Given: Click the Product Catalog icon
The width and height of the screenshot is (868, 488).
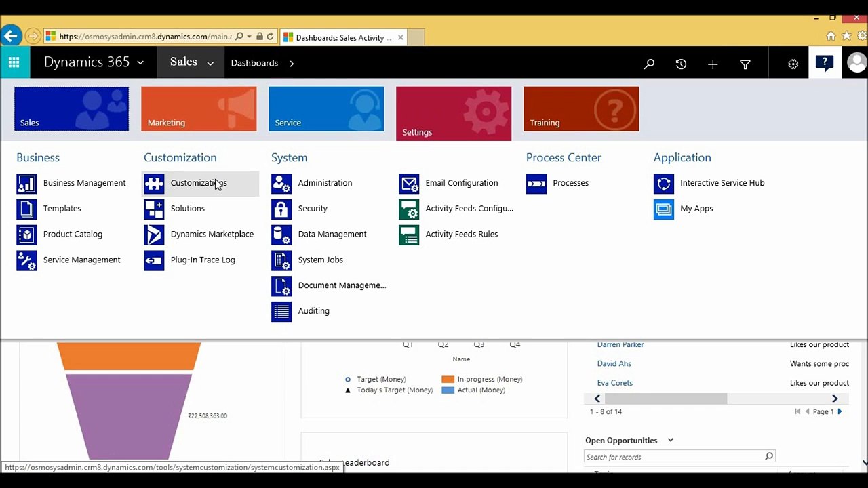Looking at the screenshot, I should point(26,235).
